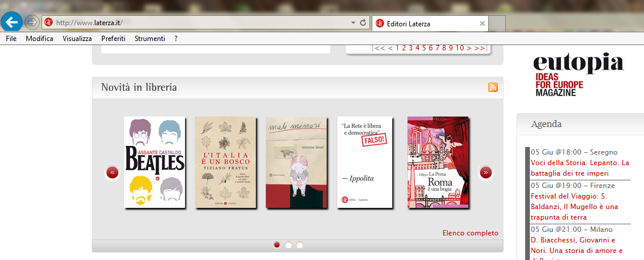The width and height of the screenshot is (644, 260).
Task: Click the Elenco completo link
Action: point(470,233)
